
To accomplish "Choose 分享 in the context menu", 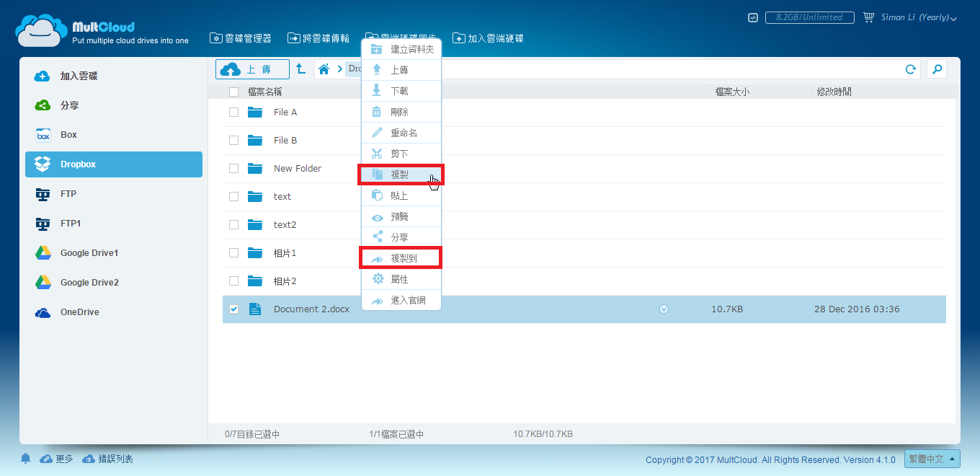I will (x=401, y=237).
